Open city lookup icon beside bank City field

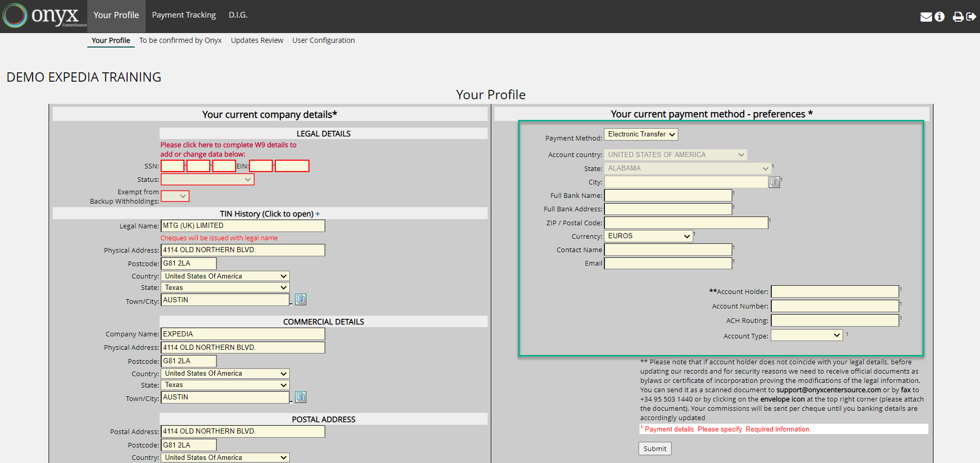click(x=774, y=182)
